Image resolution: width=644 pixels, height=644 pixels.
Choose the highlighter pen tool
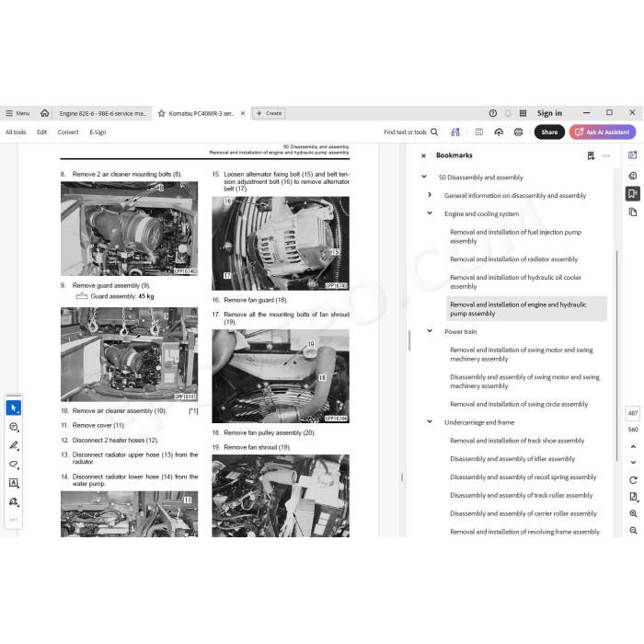coord(14,445)
